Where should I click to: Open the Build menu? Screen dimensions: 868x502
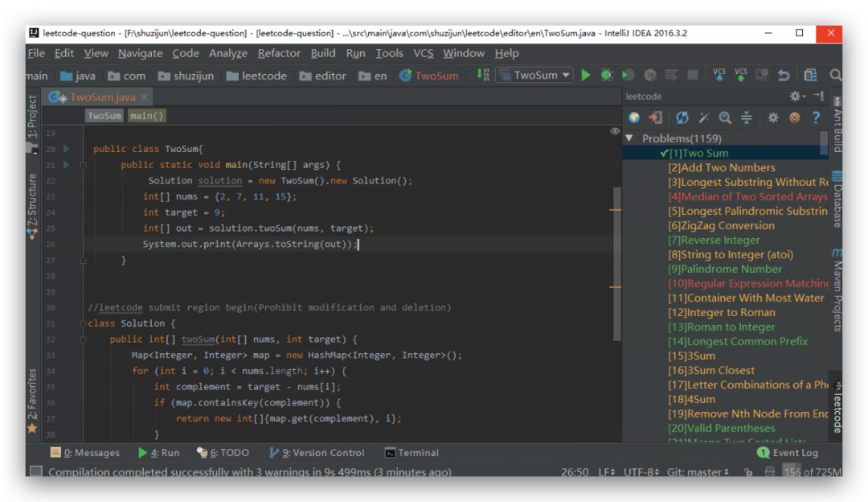(323, 53)
